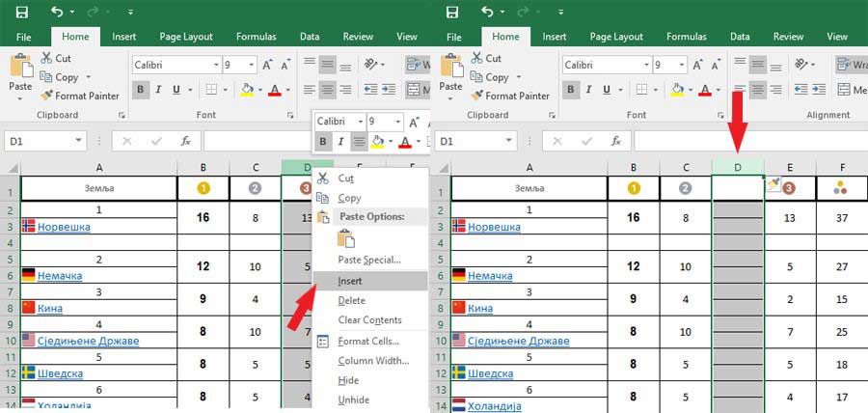Toggle Center alignment in the left window ribbon
Screen dimensions: 868x413
[x=328, y=89]
